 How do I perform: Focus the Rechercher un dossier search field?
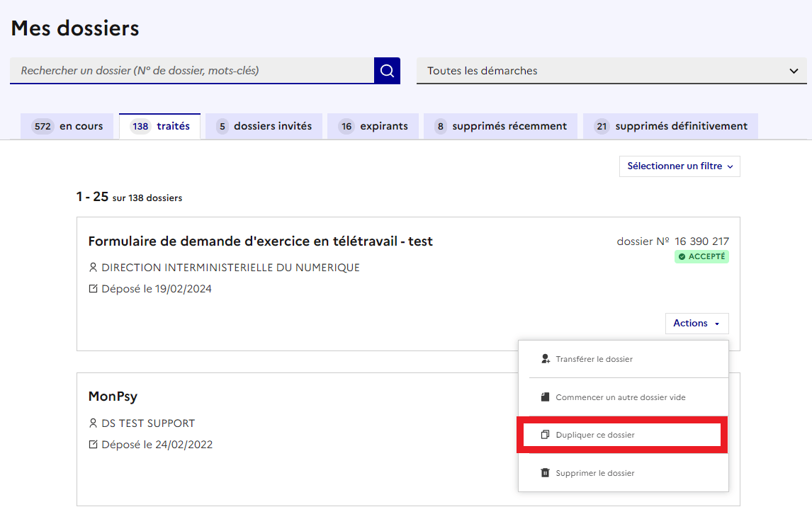(191, 71)
